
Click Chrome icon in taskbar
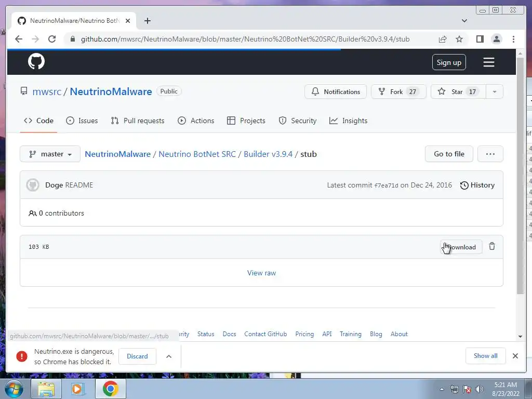pos(110,389)
